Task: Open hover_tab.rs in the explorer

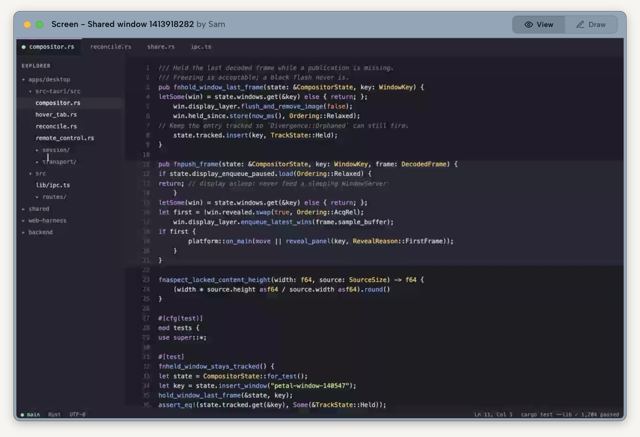Action: pyautogui.click(x=56, y=115)
